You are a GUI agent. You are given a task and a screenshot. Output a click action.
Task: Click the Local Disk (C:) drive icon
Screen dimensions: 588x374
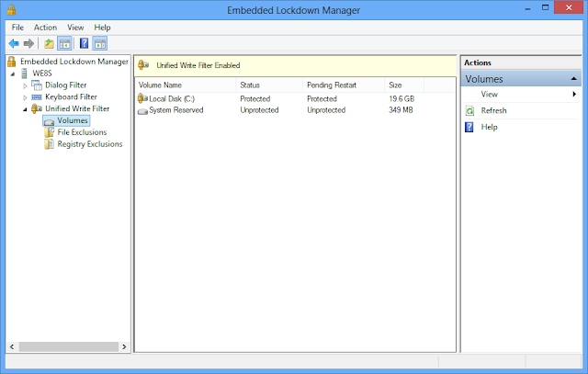(142, 98)
